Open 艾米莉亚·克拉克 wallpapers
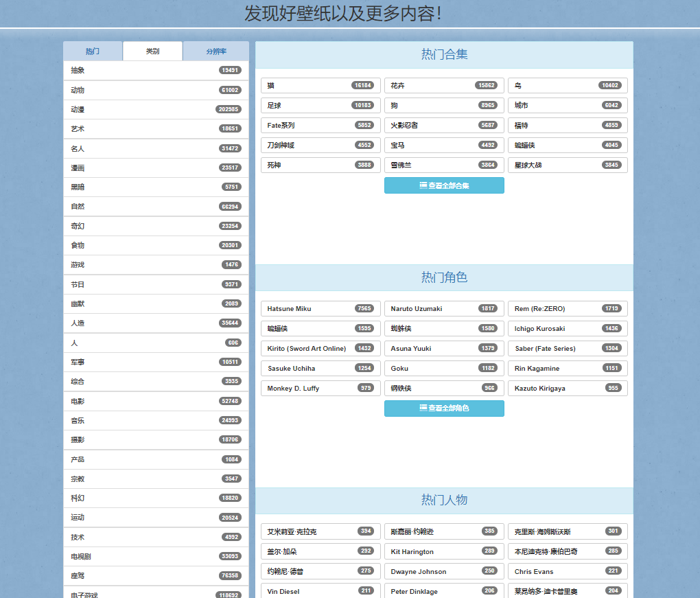 pos(320,531)
